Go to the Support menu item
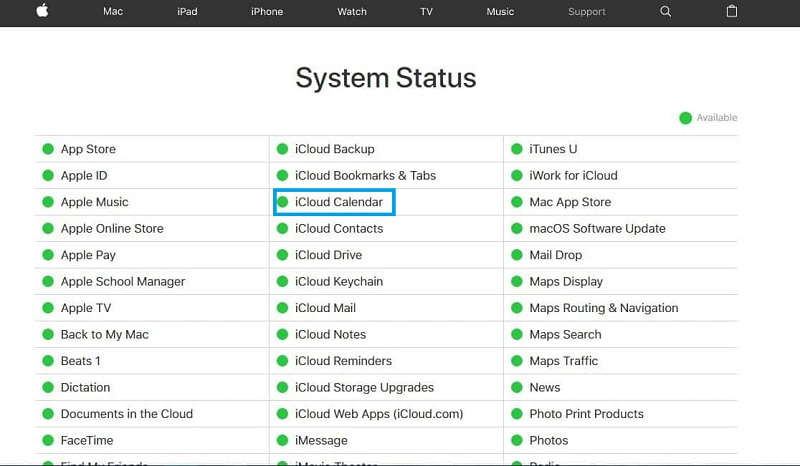This screenshot has width=800, height=466. point(587,11)
